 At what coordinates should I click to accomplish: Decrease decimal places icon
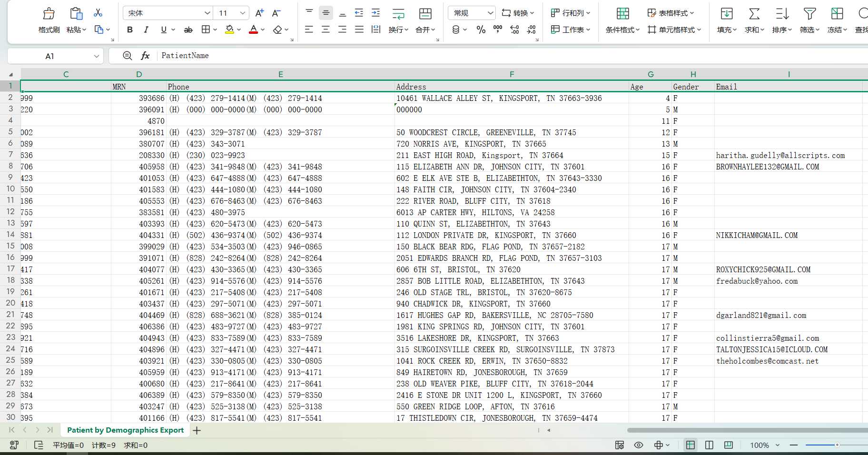[x=532, y=30]
